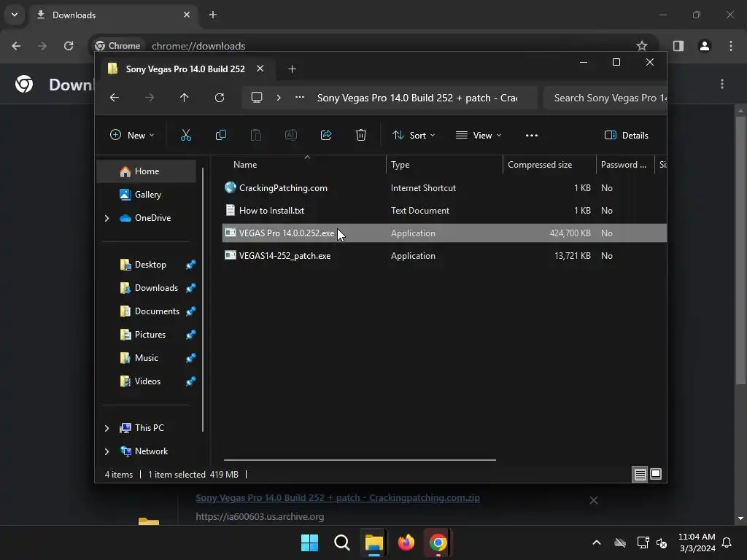
Task: Go back in File Explorer
Action: [x=115, y=98]
